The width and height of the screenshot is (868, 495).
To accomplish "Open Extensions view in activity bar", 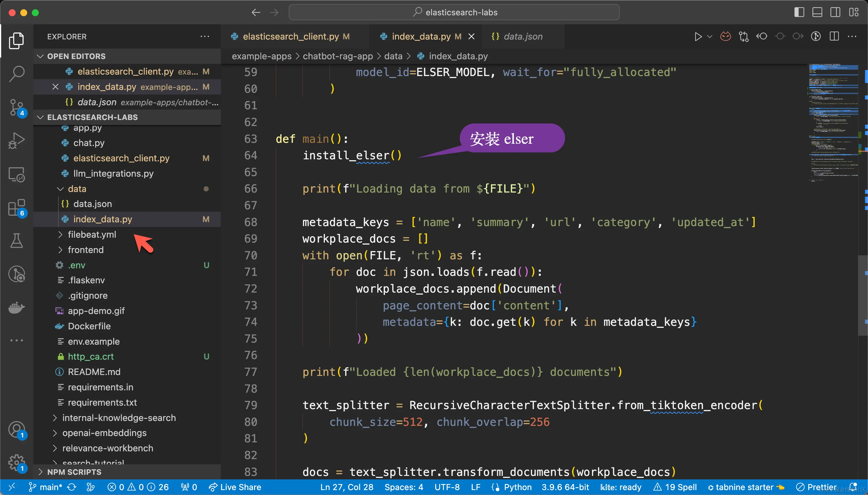I will (x=16, y=208).
